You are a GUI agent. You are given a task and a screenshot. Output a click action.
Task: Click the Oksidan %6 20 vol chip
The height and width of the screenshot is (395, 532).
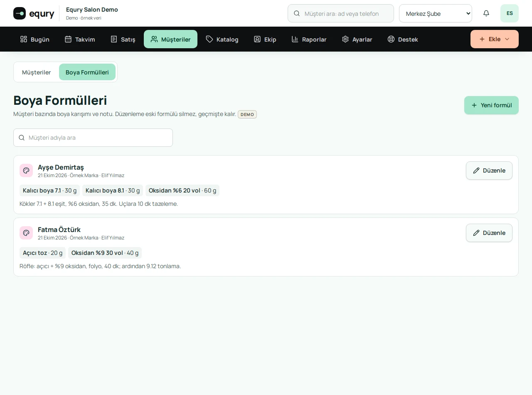coord(182,190)
